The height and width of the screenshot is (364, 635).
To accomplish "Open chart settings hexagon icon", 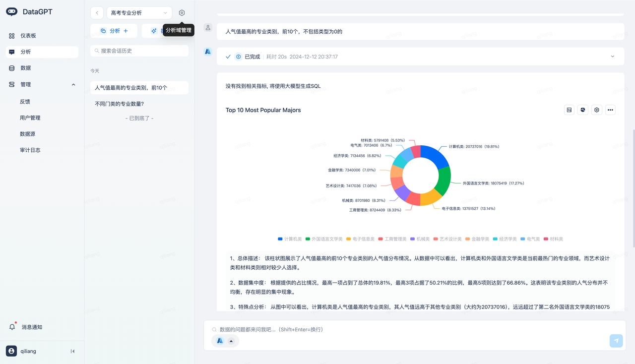I will [597, 110].
